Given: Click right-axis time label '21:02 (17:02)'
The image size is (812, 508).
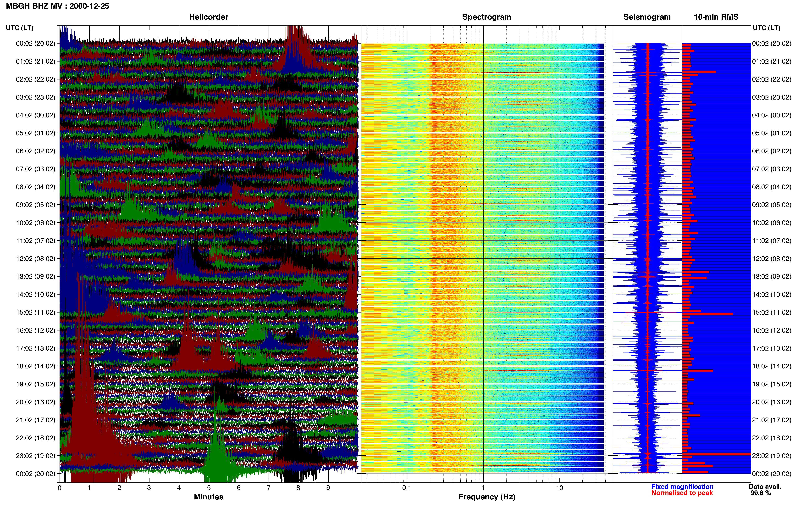Looking at the screenshot, I should (x=772, y=420).
